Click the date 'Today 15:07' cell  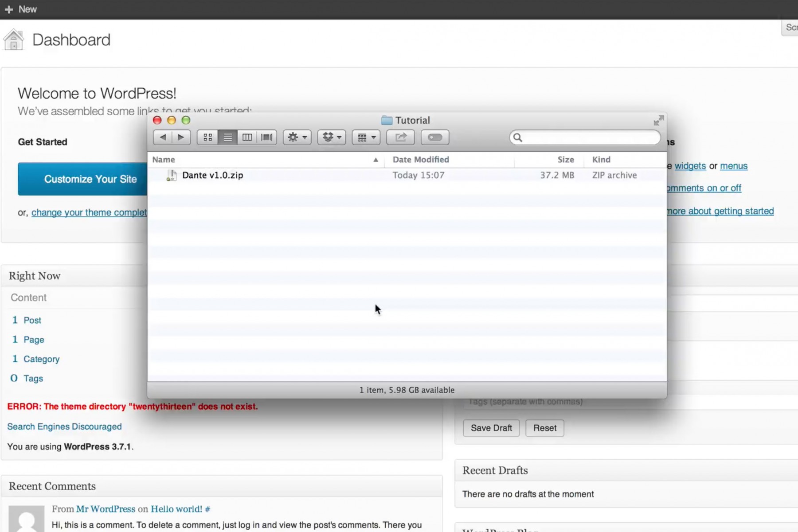[418, 175]
